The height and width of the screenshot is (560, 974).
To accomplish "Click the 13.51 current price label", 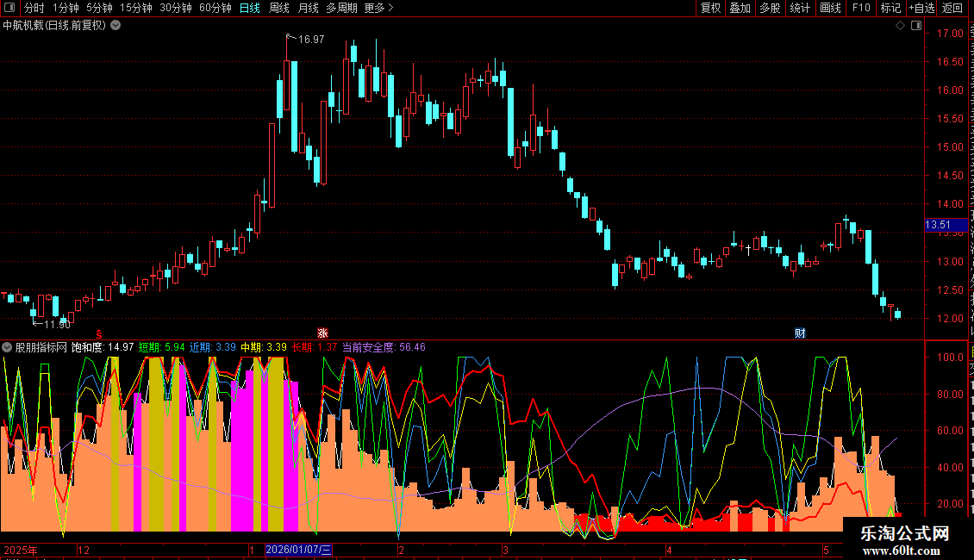I will [x=946, y=225].
